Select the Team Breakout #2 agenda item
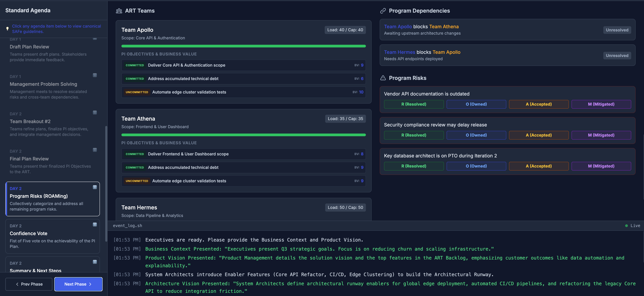644x296 pixels. 52,124
